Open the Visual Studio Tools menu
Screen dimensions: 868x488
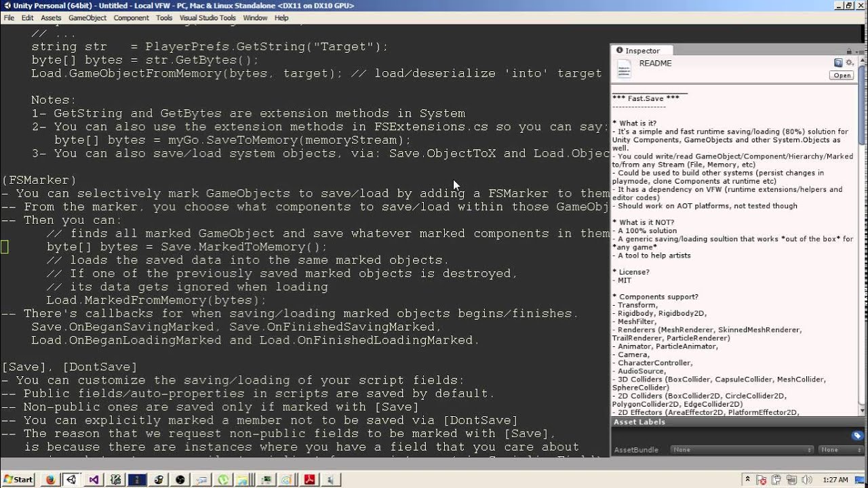[x=208, y=18]
